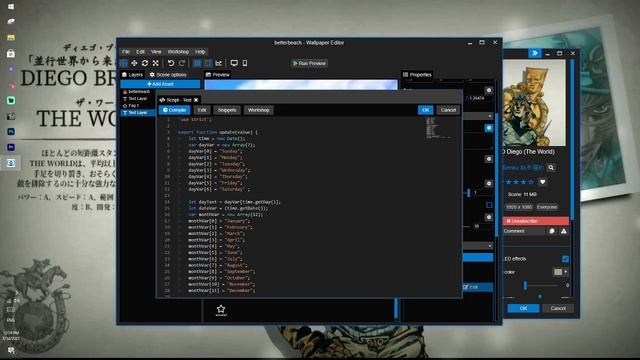This screenshot has height=360, width=640.
Task: Open the Help menu
Action: tap(200, 52)
